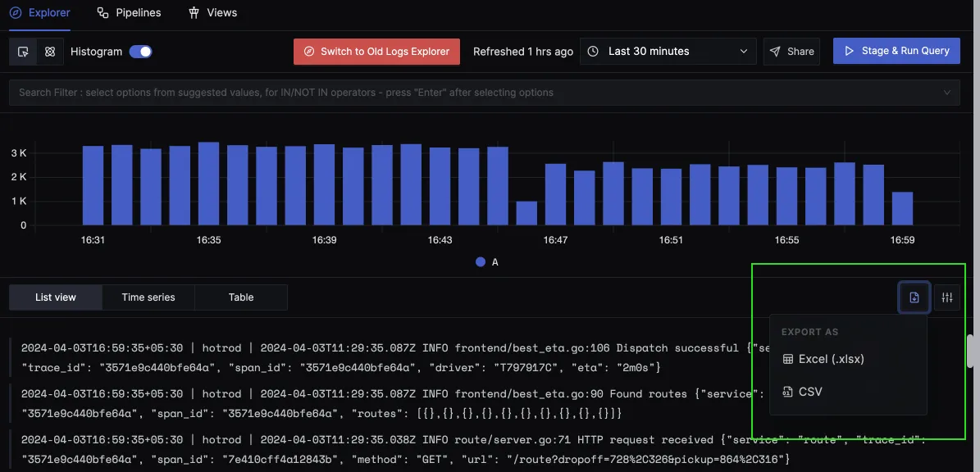The height and width of the screenshot is (472, 980).
Task: Switch to the Table tab
Action: point(241,297)
